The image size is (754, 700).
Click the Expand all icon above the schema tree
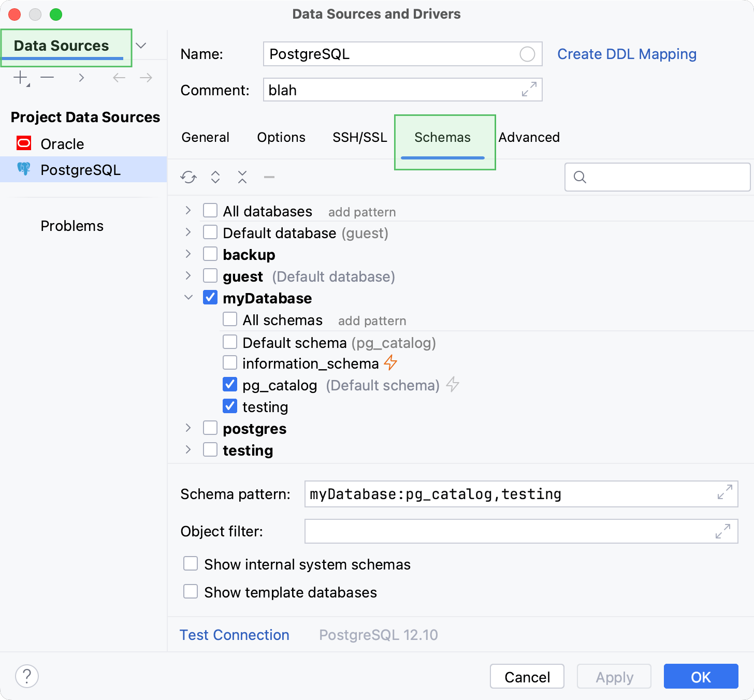point(215,177)
